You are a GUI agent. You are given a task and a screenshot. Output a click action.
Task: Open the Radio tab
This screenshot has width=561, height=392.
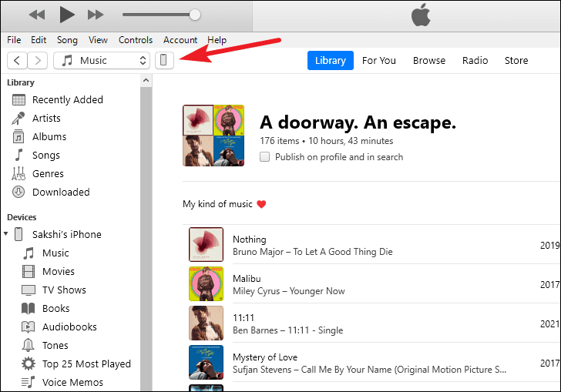pyautogui.click(x=475, y=60)
